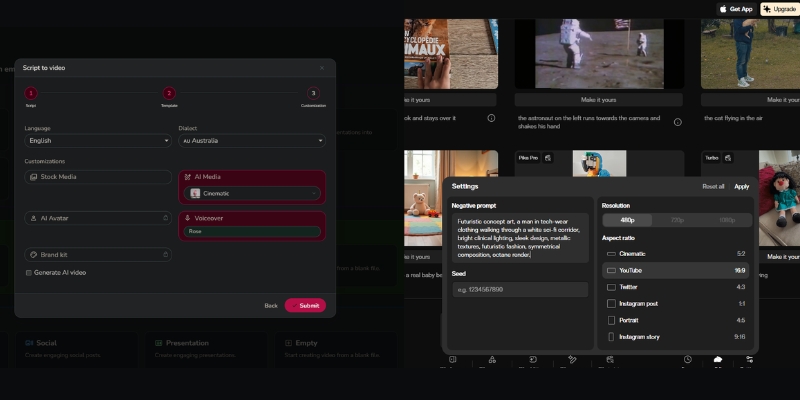The width and height of the screenshot is (800, 400).
Task: Open the Language dropdown showing English
Action: (x=98, y=141)
